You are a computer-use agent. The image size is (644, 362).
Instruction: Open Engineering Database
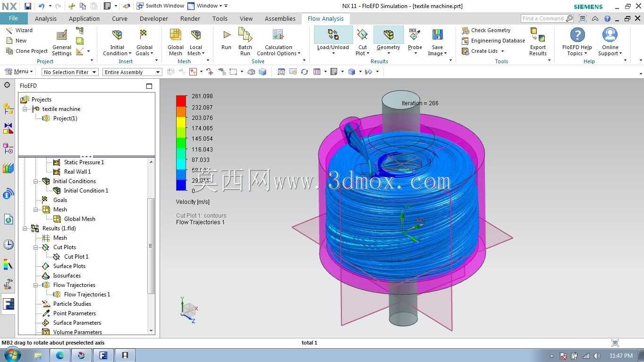pyautogui.click(x=493, y=41)
